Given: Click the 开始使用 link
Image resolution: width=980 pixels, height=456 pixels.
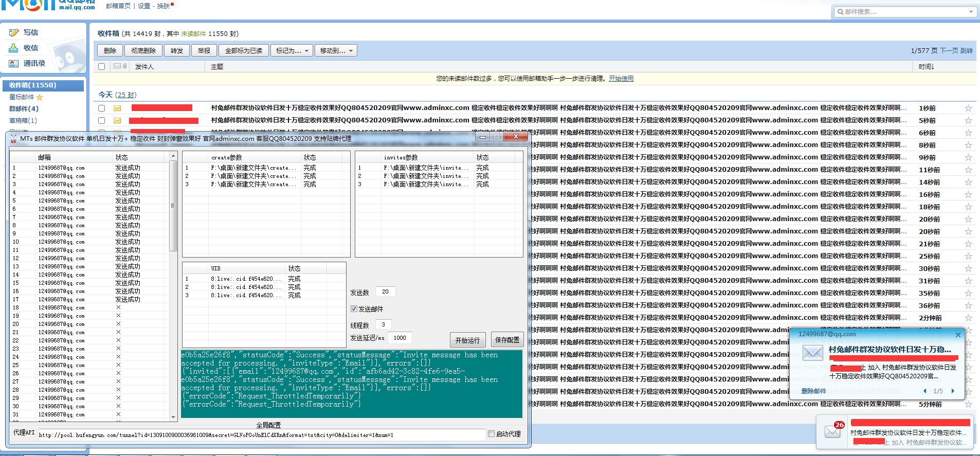Looking at the screenshot, I should [621, 79].
